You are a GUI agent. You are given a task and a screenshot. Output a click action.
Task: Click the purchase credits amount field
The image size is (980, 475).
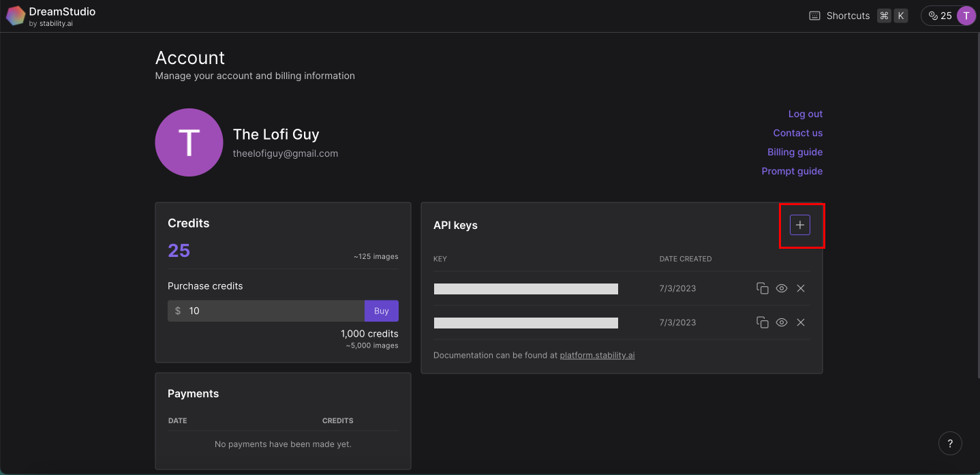(x=273, y=311)
